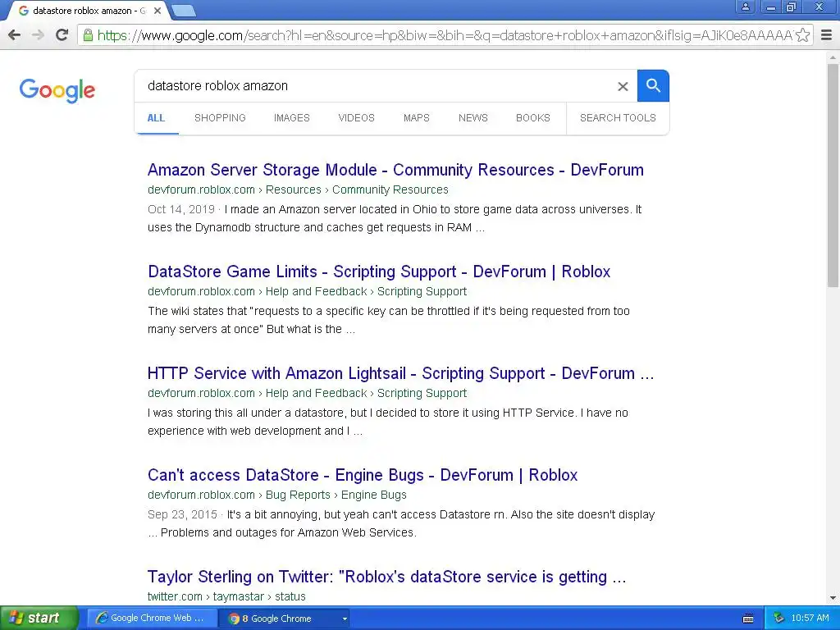Bookmark this page with the star icon
Viewport: 840px width, 630px height.
point(802,35)
